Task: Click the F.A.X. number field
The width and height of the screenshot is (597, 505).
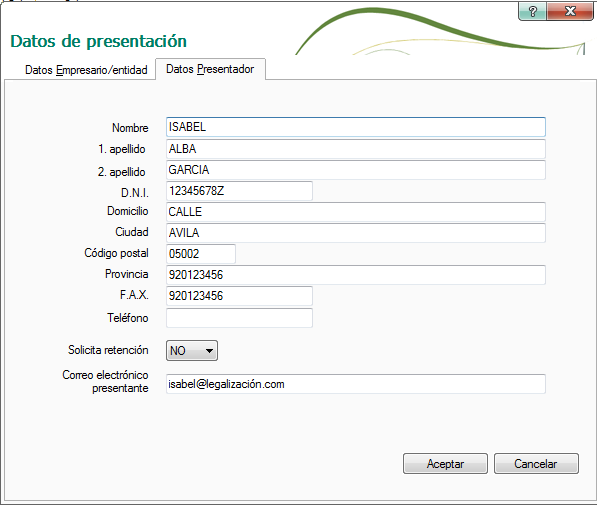Action: (239, 296)
